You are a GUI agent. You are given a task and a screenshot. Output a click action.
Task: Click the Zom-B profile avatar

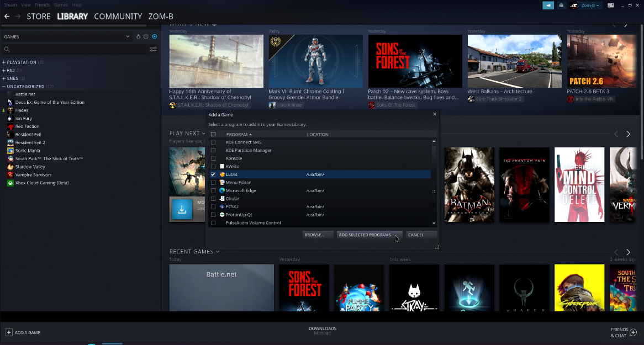(x=574, y=6)
